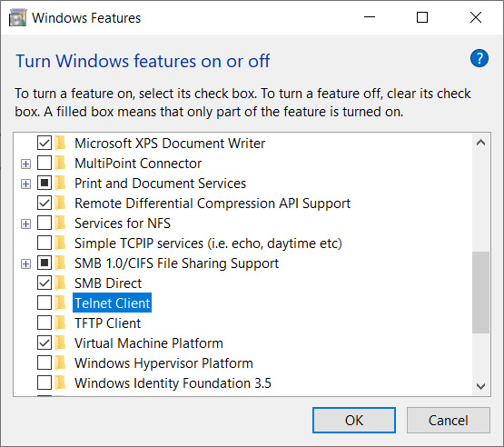
Task: Select Windows Identity Foundation 3.5 item
Action: click(173, 383)
